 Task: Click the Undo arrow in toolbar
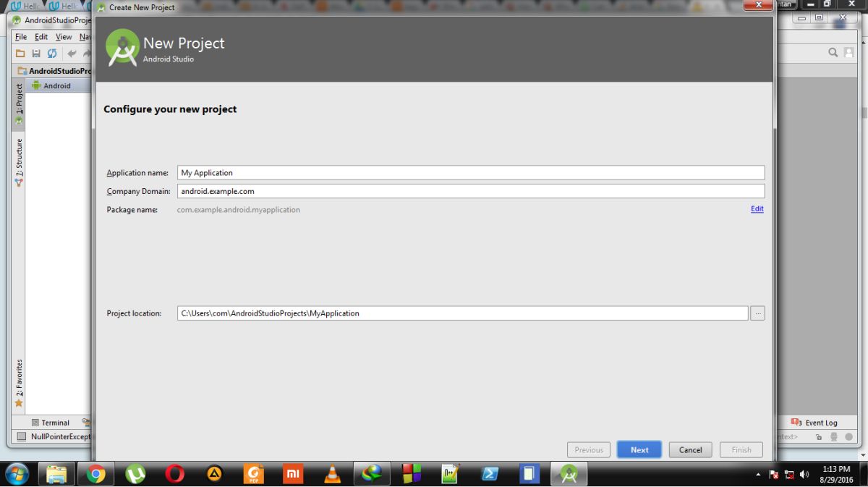click(x=72, y=54)
